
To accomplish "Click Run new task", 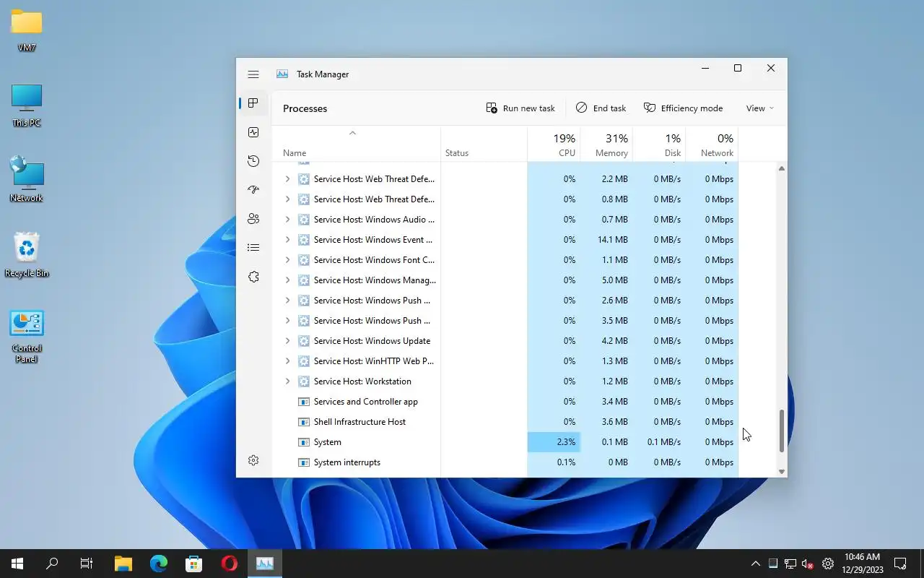I will click(520, 108).
